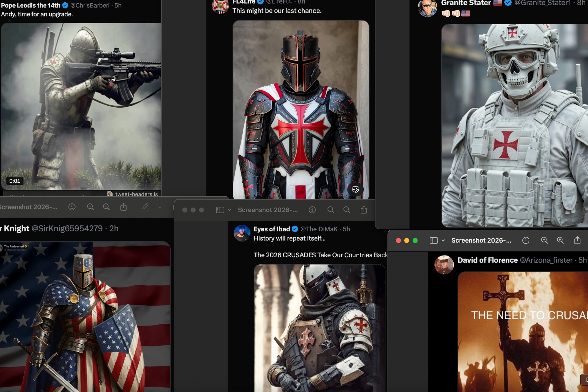The height and width of the screenshot is (392, 588).
Task: Open the @Arizona_firster profile handle
Action: coord(546,260)
